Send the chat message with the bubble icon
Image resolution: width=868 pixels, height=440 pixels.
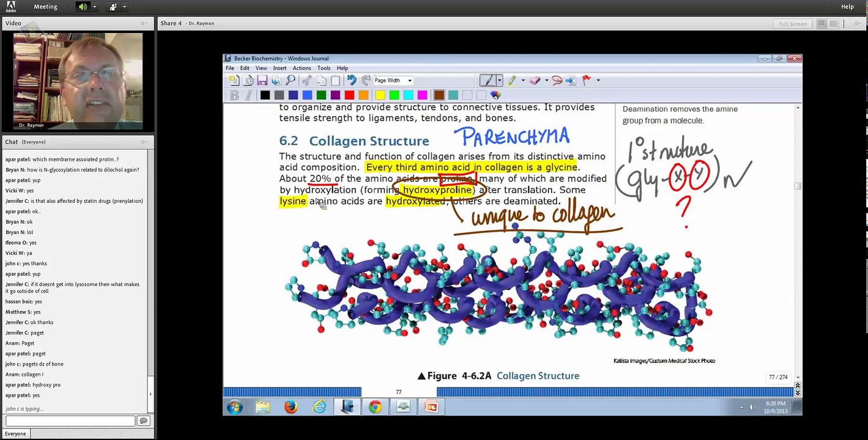pyautogui.click(x=143, y=421)
